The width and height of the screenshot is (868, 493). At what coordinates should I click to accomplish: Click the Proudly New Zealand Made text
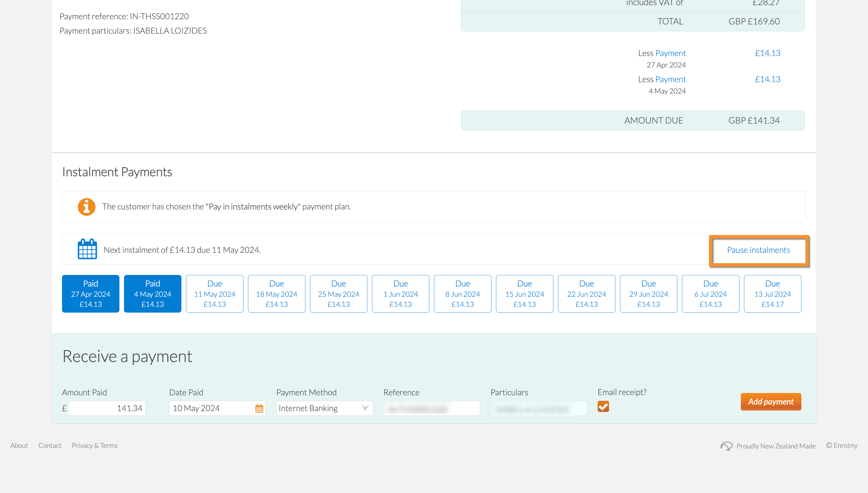click(776, 446)
